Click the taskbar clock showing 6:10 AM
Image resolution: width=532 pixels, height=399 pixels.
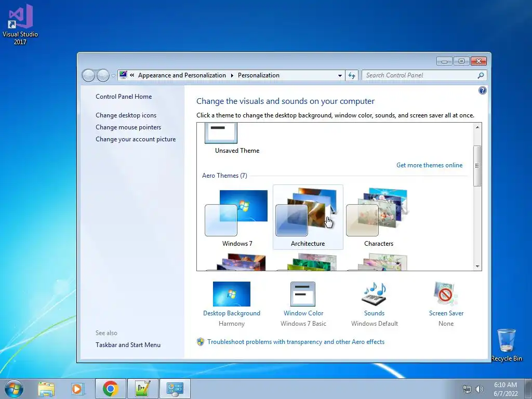(506, 389)
